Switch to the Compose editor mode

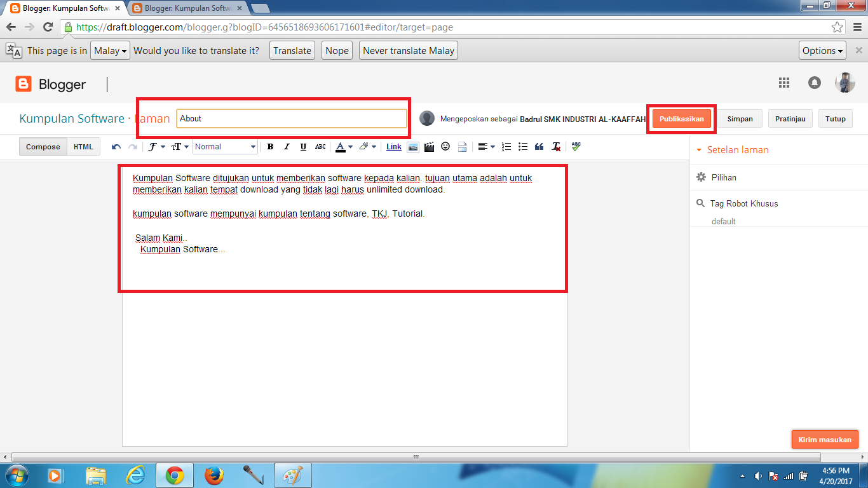(43, 147)
